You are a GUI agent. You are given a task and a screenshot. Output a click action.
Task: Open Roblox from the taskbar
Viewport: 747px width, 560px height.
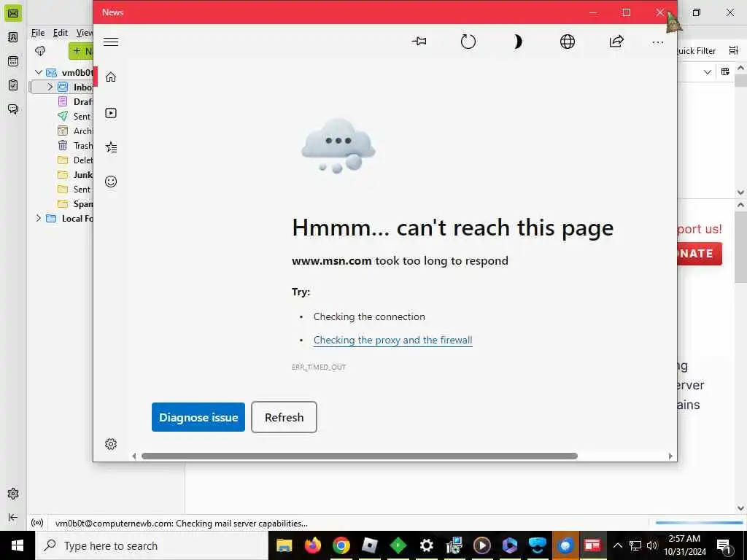tap(369, 545)
